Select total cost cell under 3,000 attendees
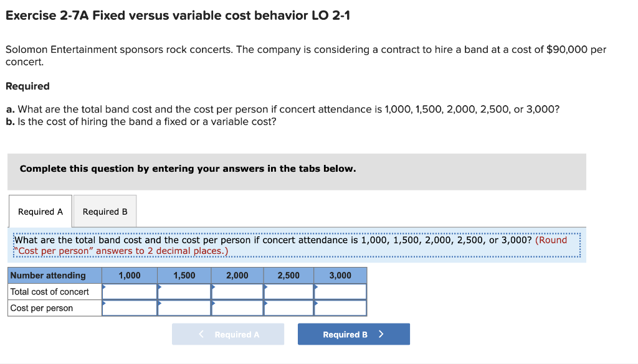Viewport: 638px width, 364px height. pos(340,291)
